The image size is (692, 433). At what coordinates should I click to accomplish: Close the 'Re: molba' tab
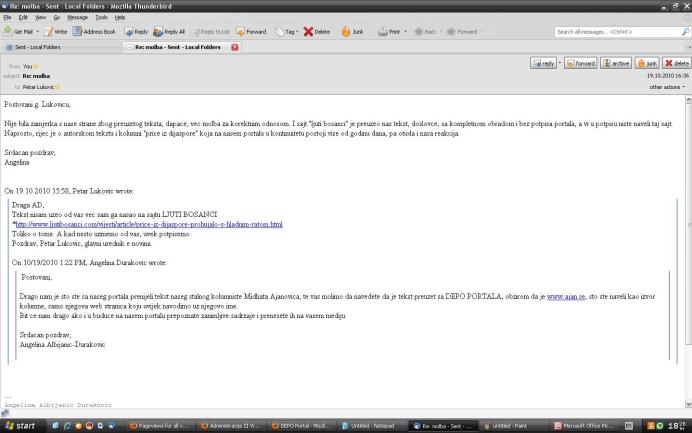235,47
